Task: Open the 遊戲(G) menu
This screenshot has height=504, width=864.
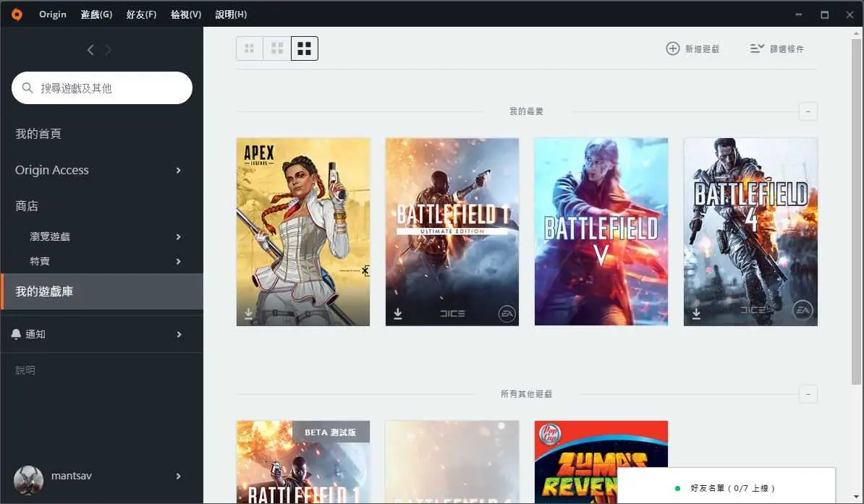Action: pos(96,14)
